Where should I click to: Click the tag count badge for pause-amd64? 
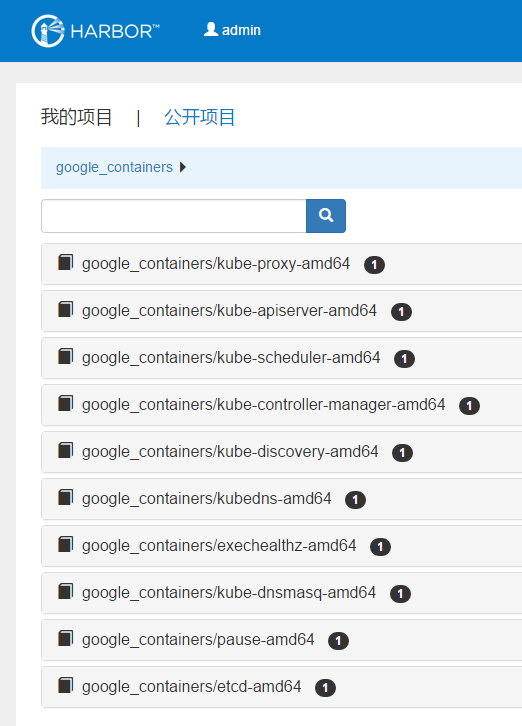(x=338, y=641)
